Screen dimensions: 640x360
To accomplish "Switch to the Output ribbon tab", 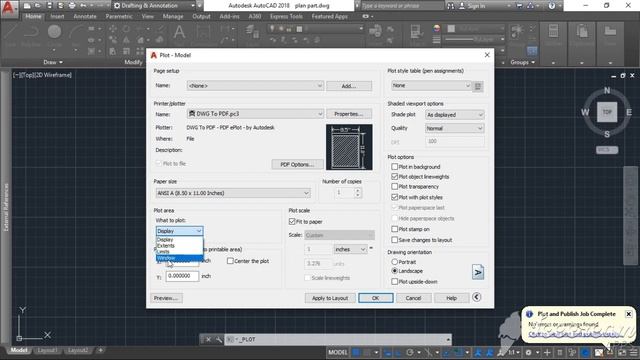I will (x=201, y=16).
